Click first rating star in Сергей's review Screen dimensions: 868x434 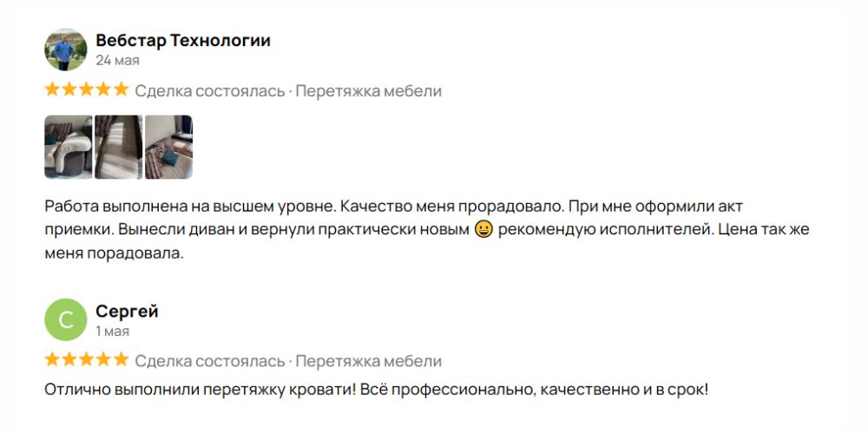point(52,359)
